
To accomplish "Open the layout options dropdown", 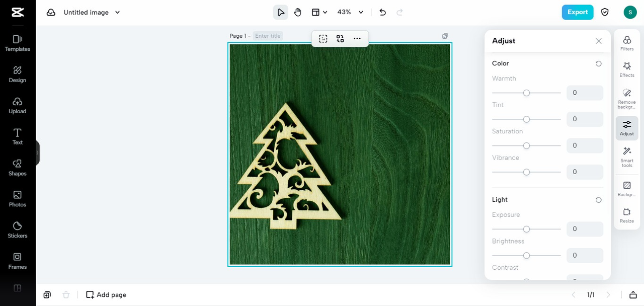I will pos(319,12).
